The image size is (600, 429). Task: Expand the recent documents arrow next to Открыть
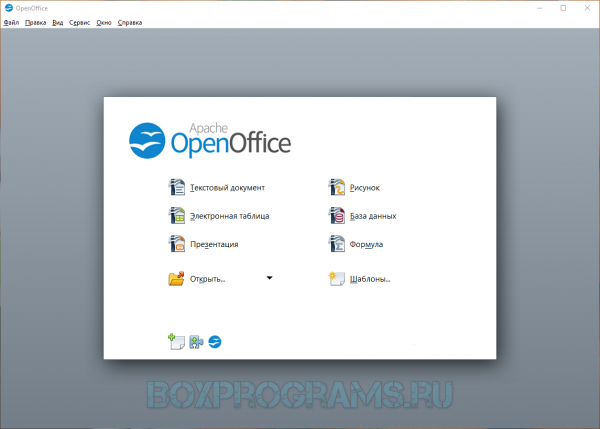click(x=269, y=278)
